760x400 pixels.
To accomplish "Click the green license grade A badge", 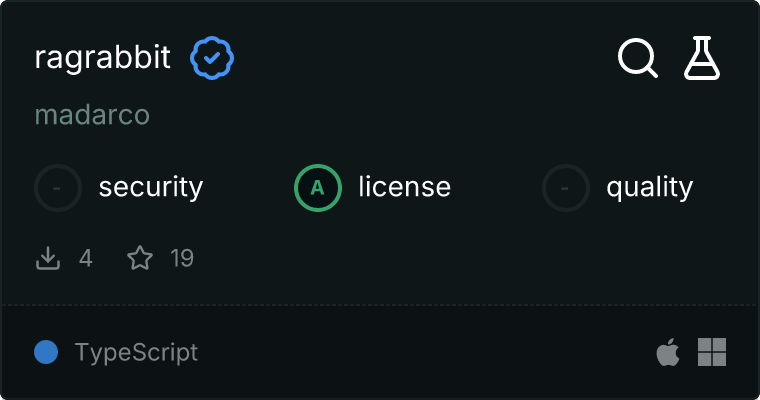I will pos(318,187).
